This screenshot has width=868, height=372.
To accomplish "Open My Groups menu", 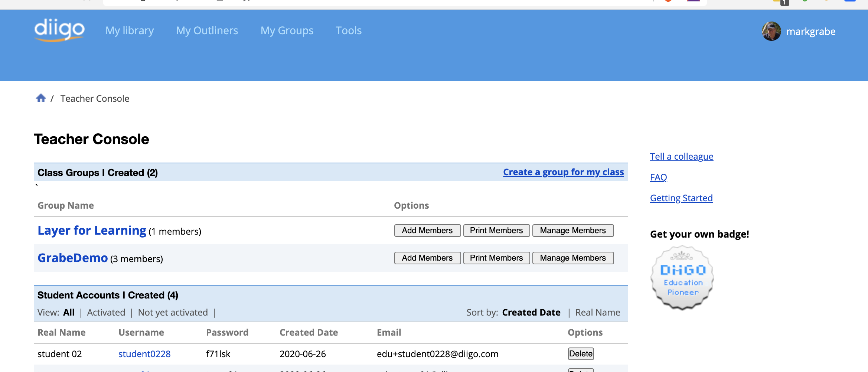I will coord(287,30).
